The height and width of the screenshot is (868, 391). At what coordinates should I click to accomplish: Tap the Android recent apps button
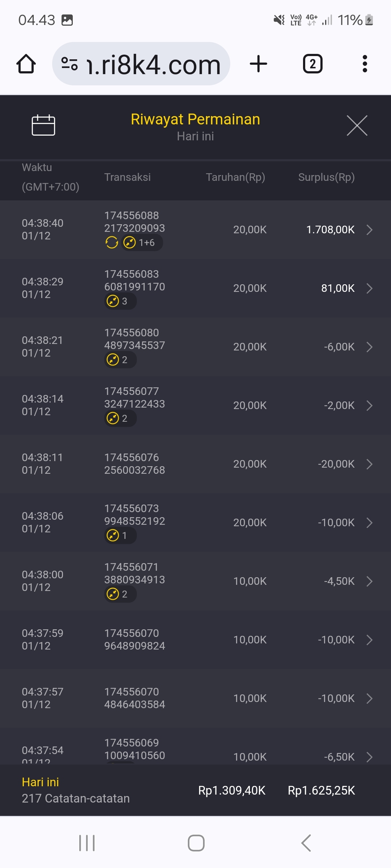pos(87,843)
